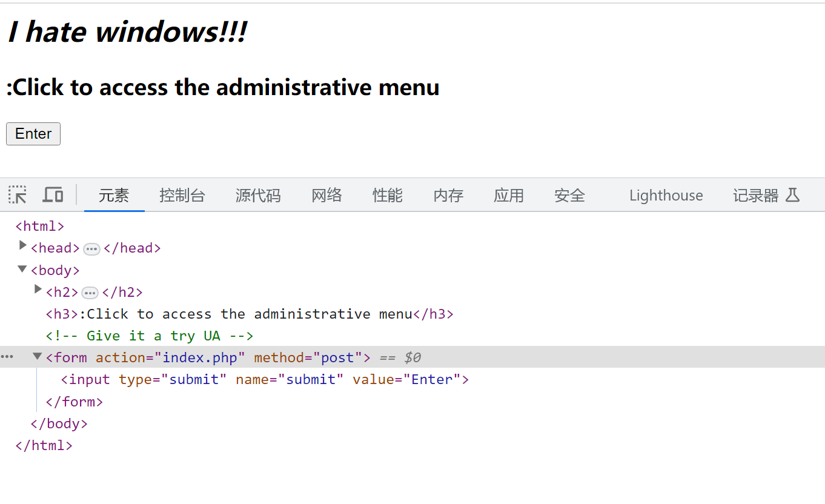Screen dimensions: 825x504
Task: Select the closing body tag line
Action: point(59,423)
